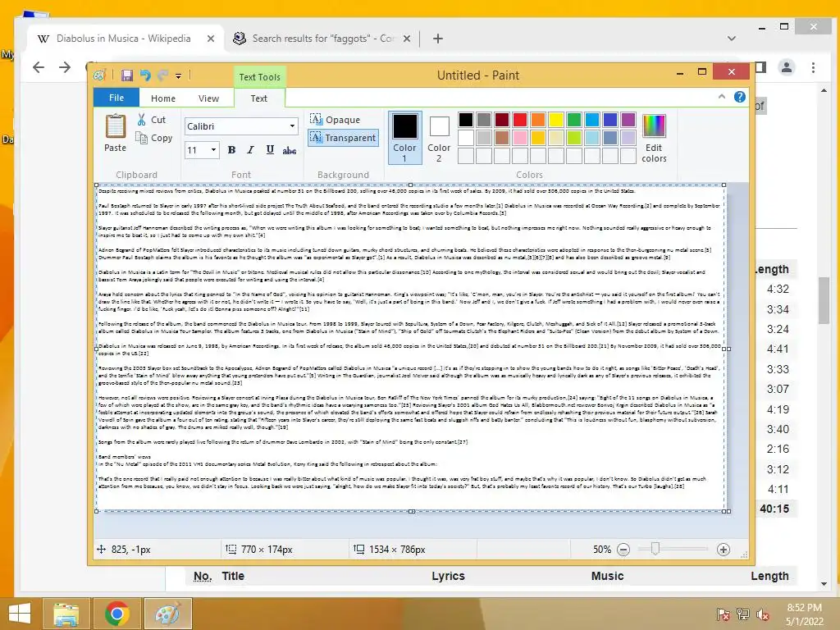Click the 50% zoom level text
Viewport: 840px width, 630px height.
(x=601, y=550)
